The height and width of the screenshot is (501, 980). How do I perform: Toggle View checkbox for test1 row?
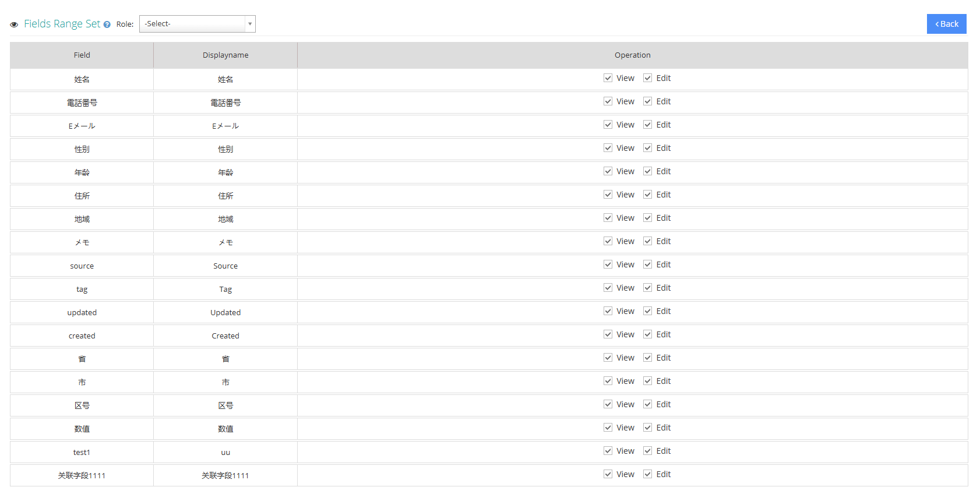pos(608,451)
